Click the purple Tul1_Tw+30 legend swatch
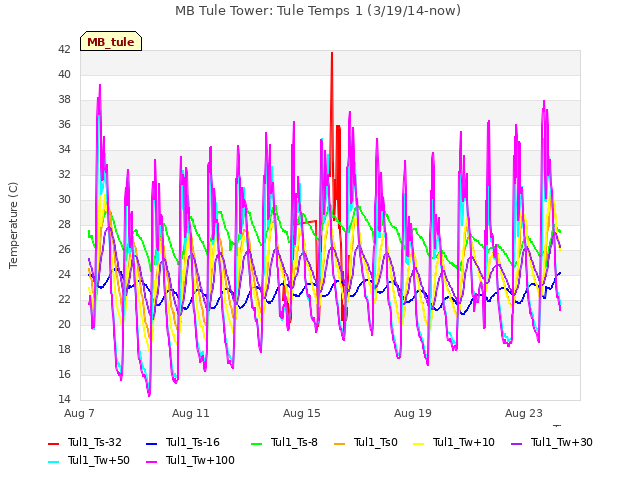640x480 pixels. click(516, 444)
